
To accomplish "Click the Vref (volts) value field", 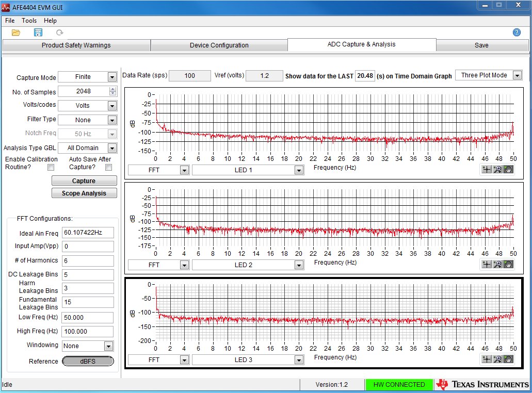I will point(264,76).
